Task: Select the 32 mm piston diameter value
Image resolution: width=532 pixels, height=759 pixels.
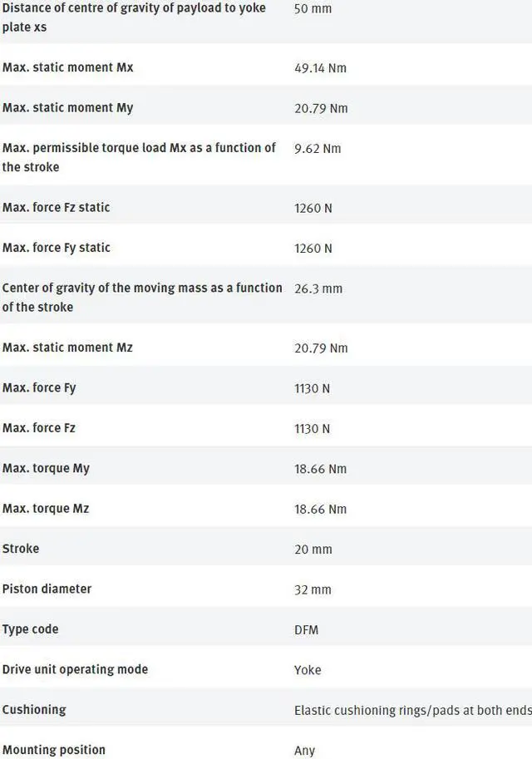Action: tap(313, 589)
